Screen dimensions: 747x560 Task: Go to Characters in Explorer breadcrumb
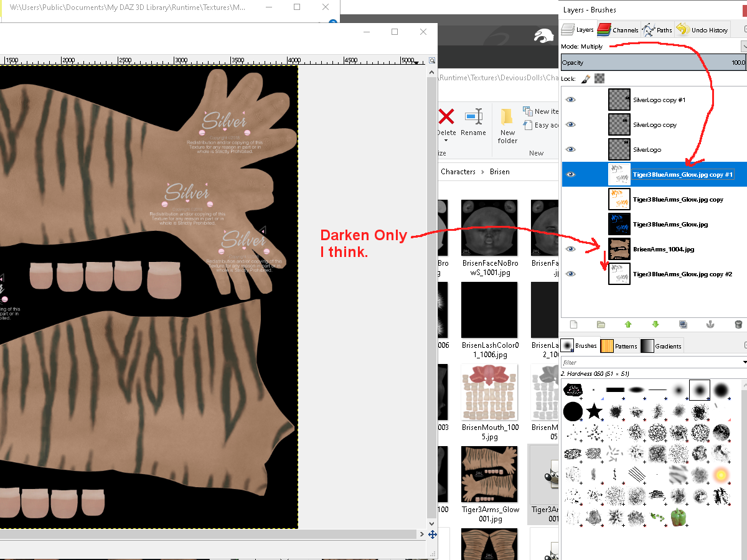(458, 172)
